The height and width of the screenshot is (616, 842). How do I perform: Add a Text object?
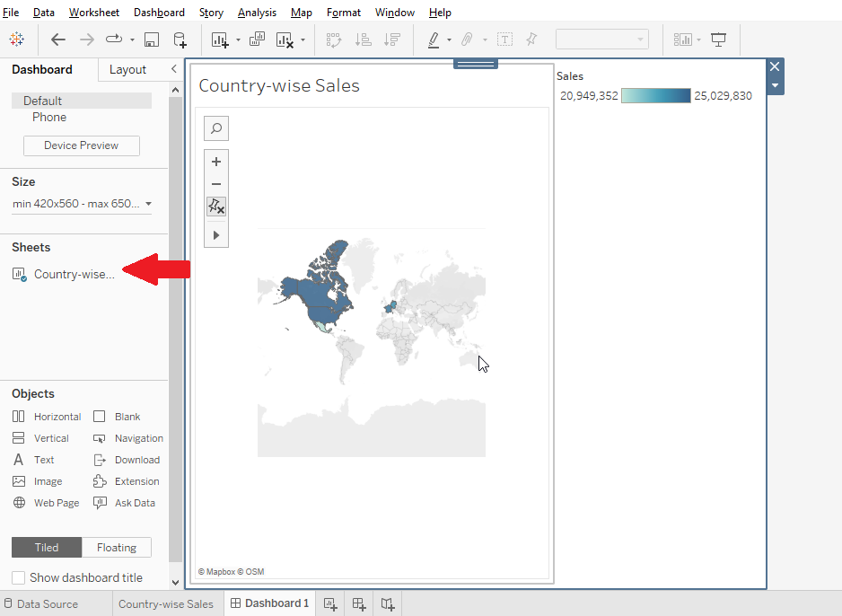(x=33, y=460)
